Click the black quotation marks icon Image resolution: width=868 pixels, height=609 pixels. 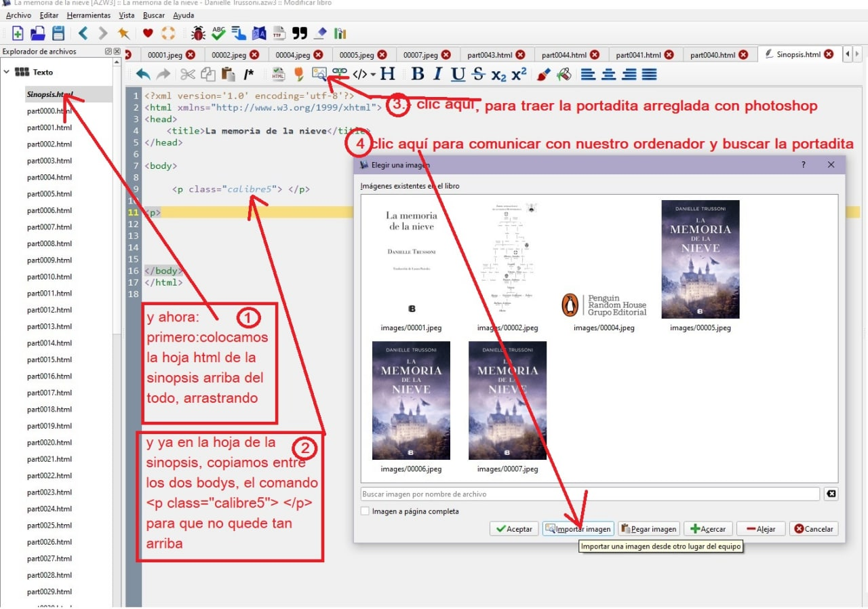[x=300, y=33]
